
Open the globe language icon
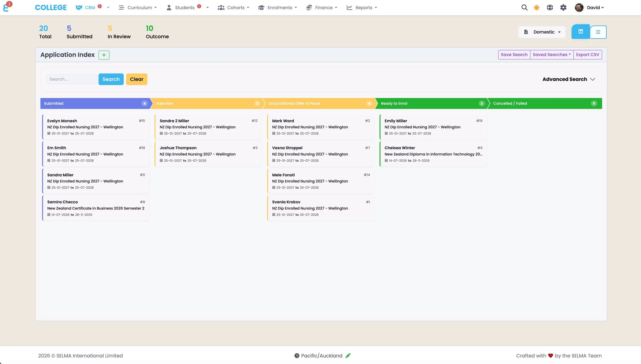coord(550,7)
